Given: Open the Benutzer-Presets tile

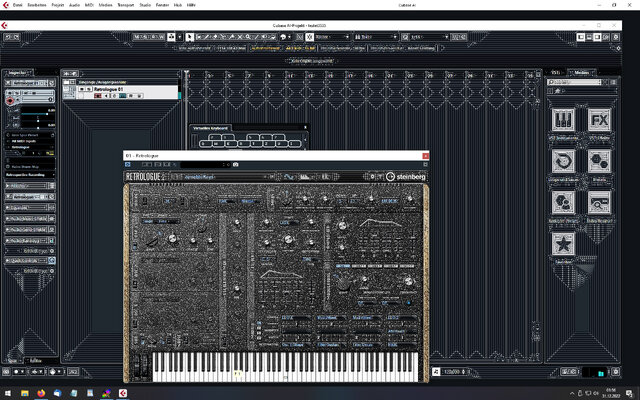Looking at the screenshot, I should pyautogui.click(x=563, y=202).
